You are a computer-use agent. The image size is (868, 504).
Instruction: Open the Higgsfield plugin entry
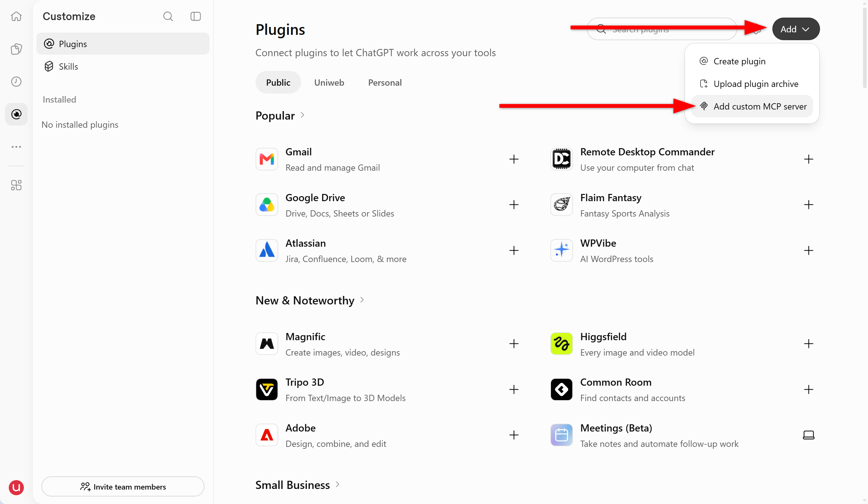tap(682, 344)
